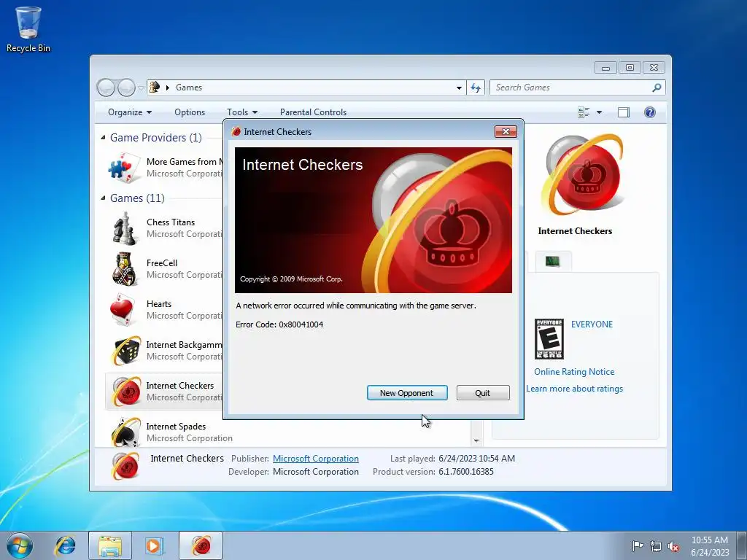Click the network tray icon
The width and height of the screenshot is (747, 560).
(x=656, y=546)
